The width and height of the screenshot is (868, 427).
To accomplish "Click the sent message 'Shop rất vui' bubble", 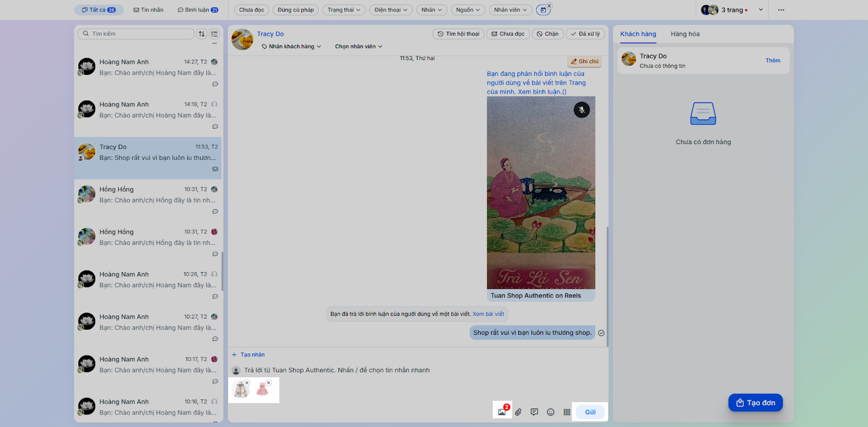I will tap(532, 333).
